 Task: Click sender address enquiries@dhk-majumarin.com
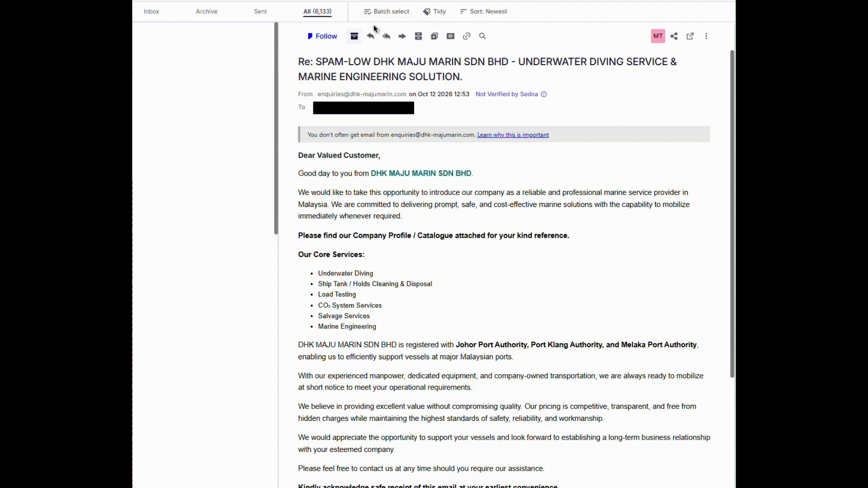(362, 94)
